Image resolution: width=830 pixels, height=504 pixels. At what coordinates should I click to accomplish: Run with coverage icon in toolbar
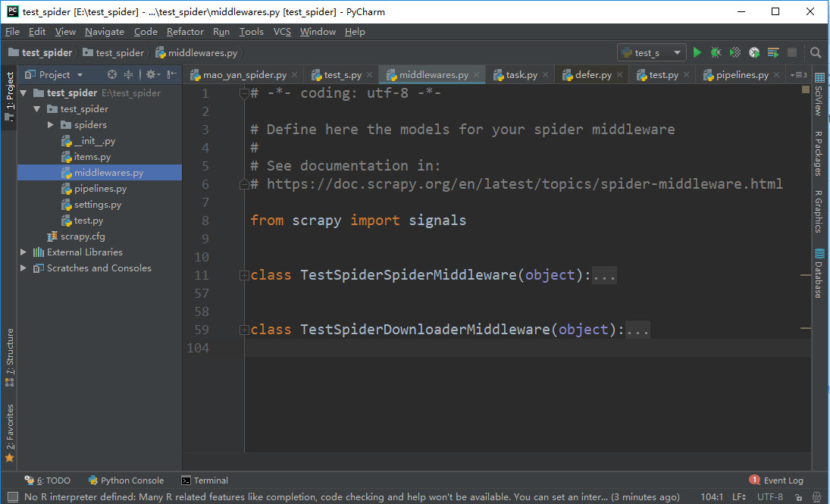pos(734,52)
